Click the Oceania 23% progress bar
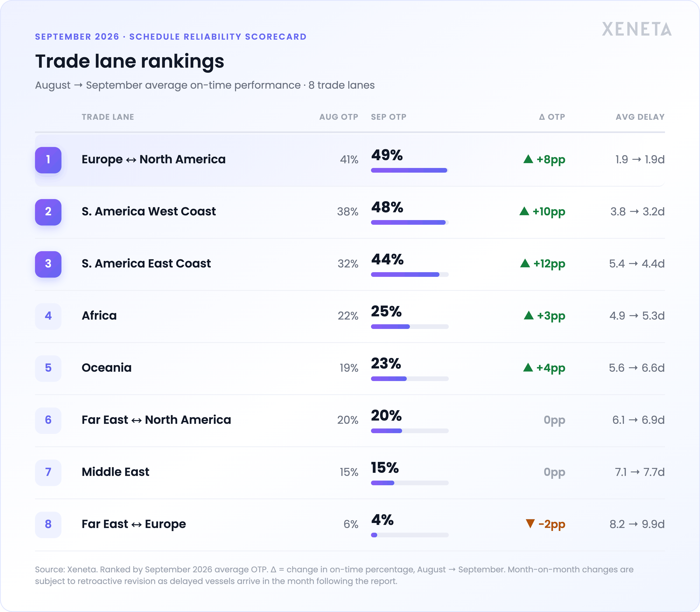This screenshot has height=612, width=700. click(410, 378)
